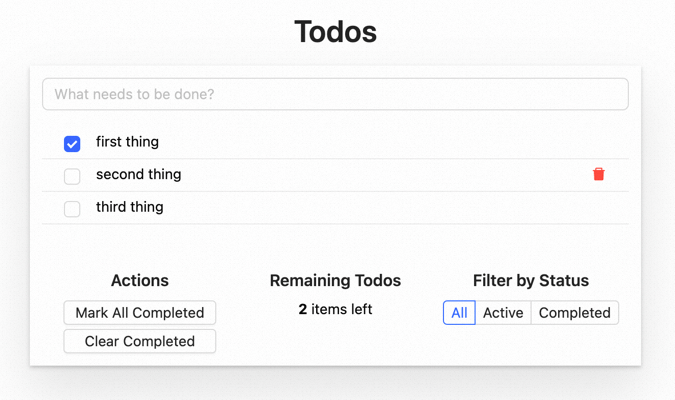Click the 'second thing' todo label
The width and height of the screenshot is (675, 400).
click(138, 174)
